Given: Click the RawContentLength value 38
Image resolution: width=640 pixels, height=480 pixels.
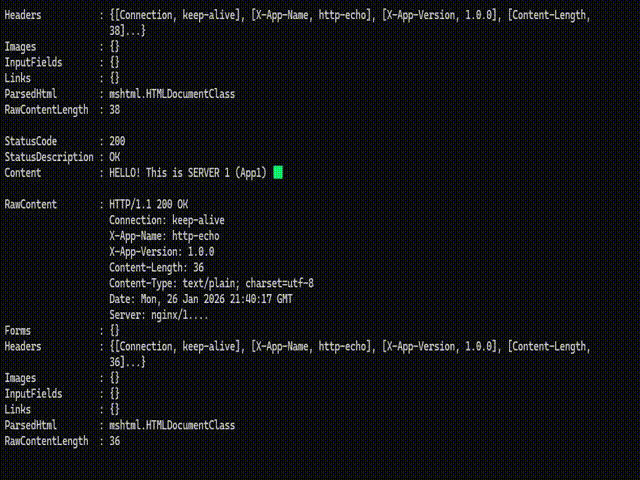Looking at the screenshot, I should [x=115, y=110].
